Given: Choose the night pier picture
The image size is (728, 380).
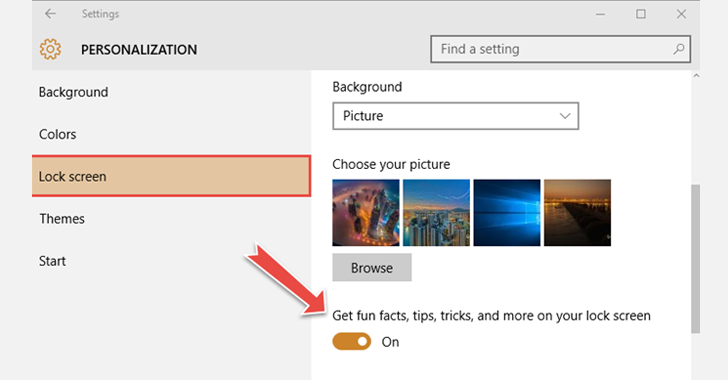Looking at the screenshot, I should (x=578, y=213).
